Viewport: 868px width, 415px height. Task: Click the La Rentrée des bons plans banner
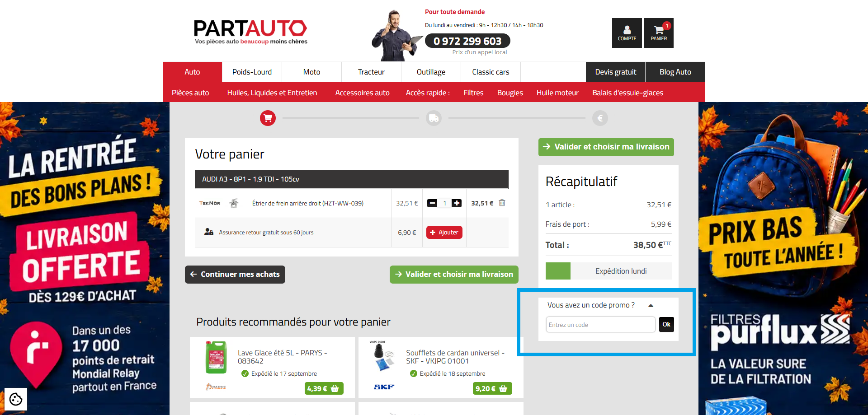85,258
